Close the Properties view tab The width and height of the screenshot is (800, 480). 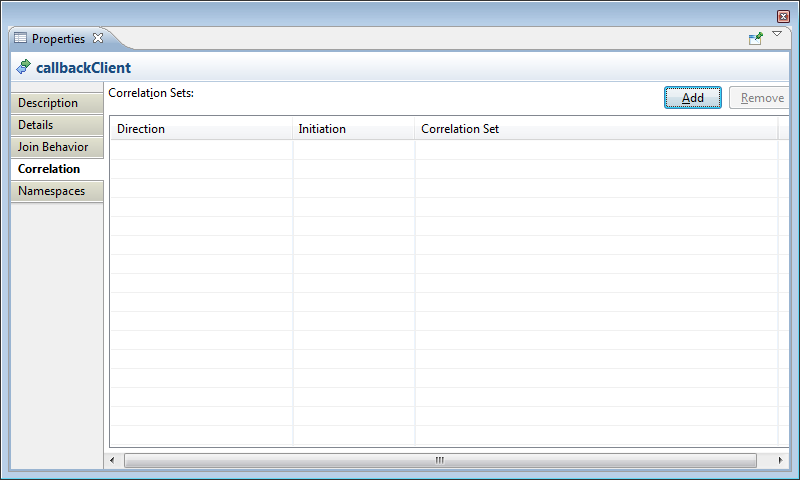pyautogui.click(x=98, y=39)
